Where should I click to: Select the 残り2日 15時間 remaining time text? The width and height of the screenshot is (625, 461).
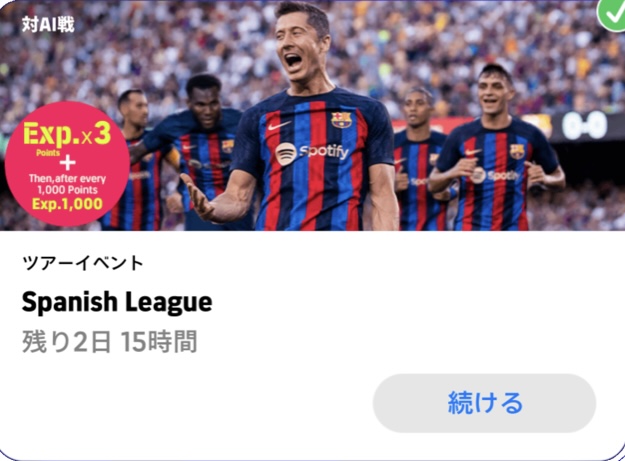110,342
